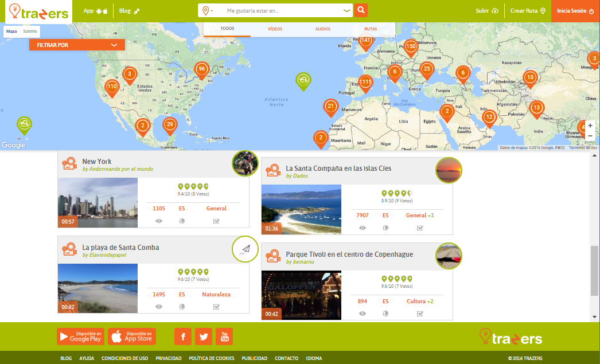Click the category checkbox icon on Parque Tívoli card
Image resolution: width=600 pixels, height=364 pixels.
420,314
